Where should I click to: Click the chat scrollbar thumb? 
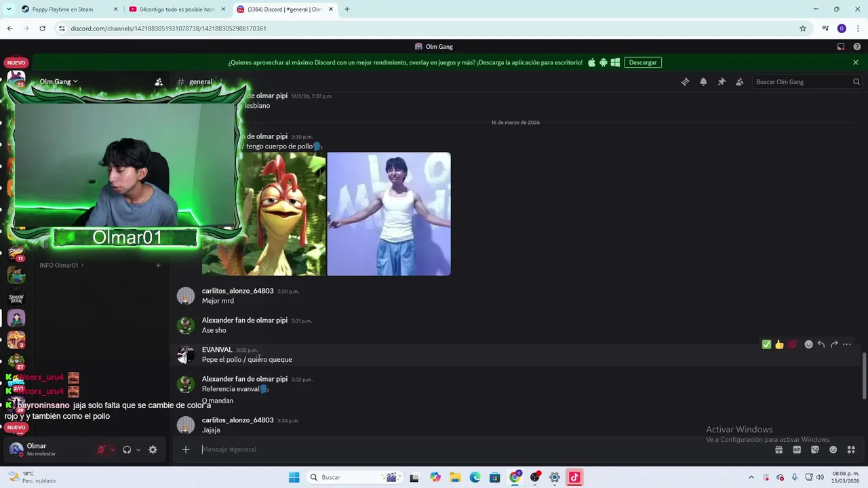(x=864, y=376)
